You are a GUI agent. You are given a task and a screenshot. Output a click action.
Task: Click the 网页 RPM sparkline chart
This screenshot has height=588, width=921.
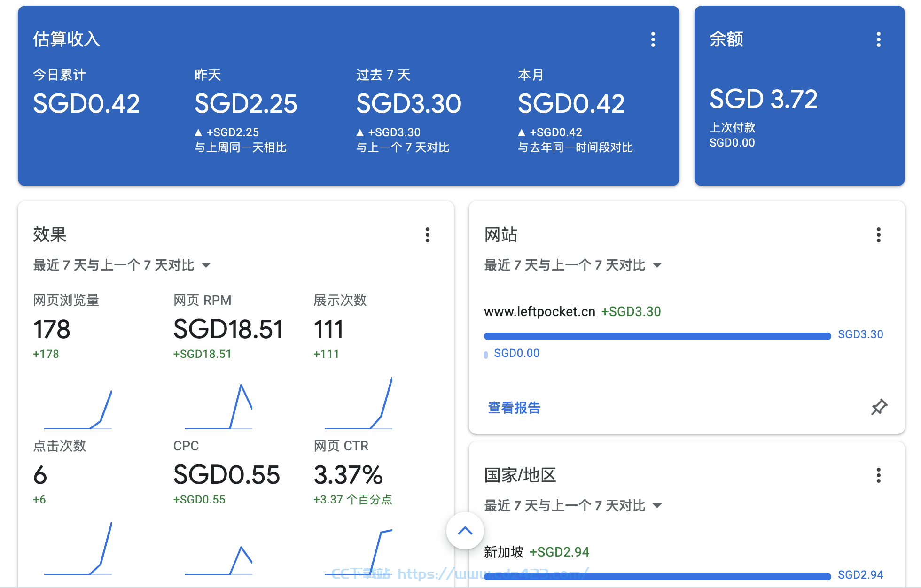coord(218,406)
